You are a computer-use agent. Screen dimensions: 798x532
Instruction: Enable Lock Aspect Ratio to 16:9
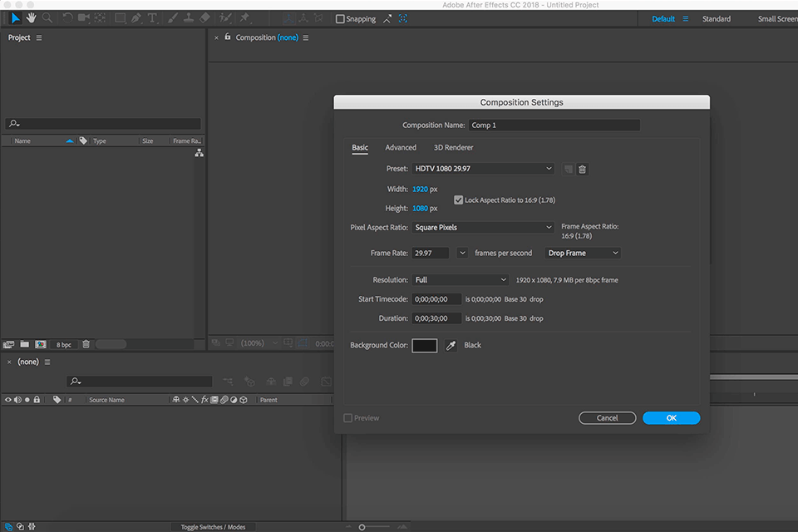click(x=458, y=199)
